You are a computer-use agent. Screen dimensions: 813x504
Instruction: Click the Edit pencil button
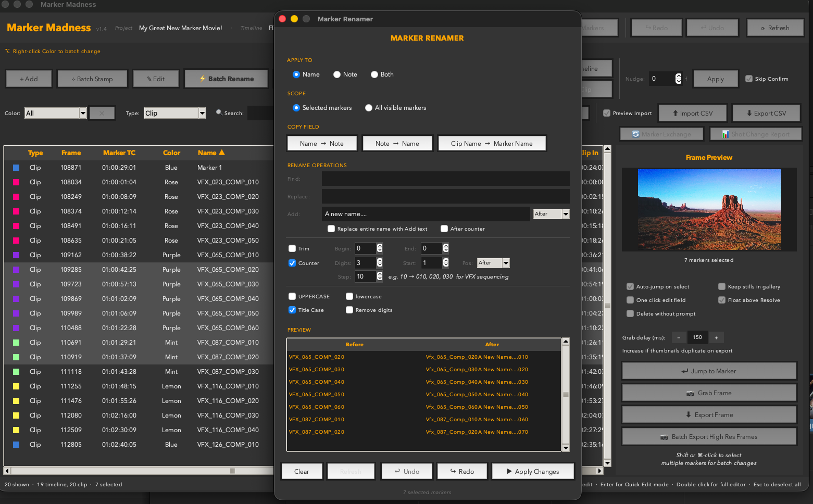pos(156,79)
